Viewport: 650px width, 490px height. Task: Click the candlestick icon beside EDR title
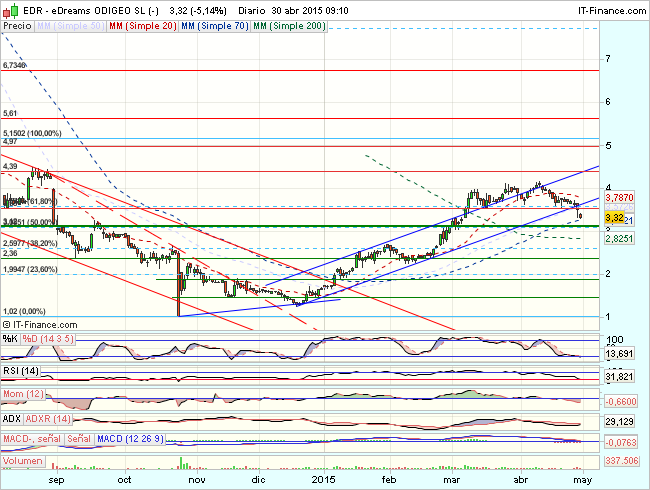11,10
